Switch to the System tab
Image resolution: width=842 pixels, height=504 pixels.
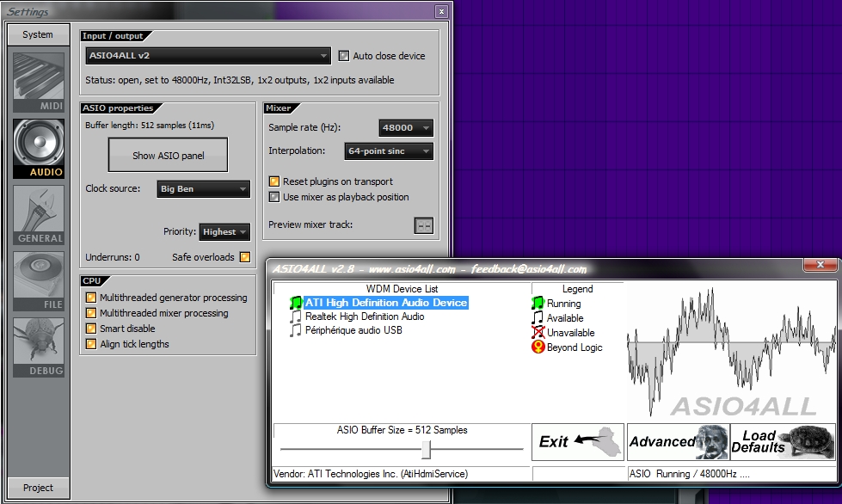coord(38,34)
